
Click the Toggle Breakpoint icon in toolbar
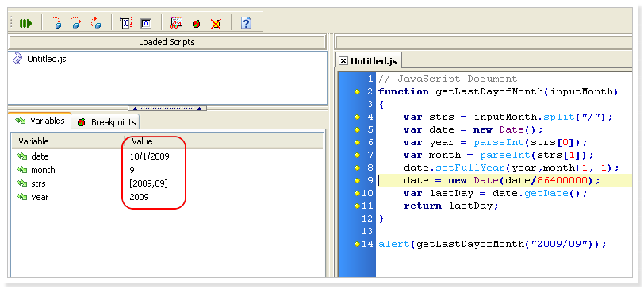click(x=197, y=24)
